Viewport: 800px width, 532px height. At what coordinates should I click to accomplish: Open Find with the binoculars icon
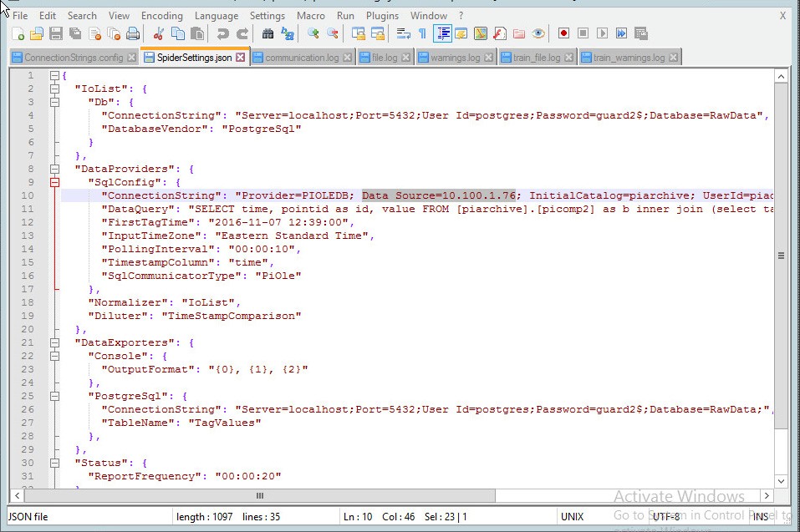pos(268,33)
